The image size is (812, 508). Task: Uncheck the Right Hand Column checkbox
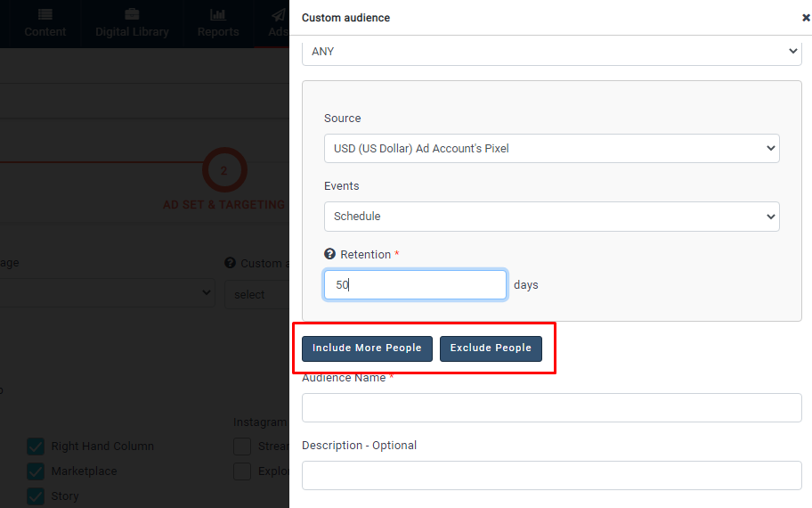[x=36, y=447]
